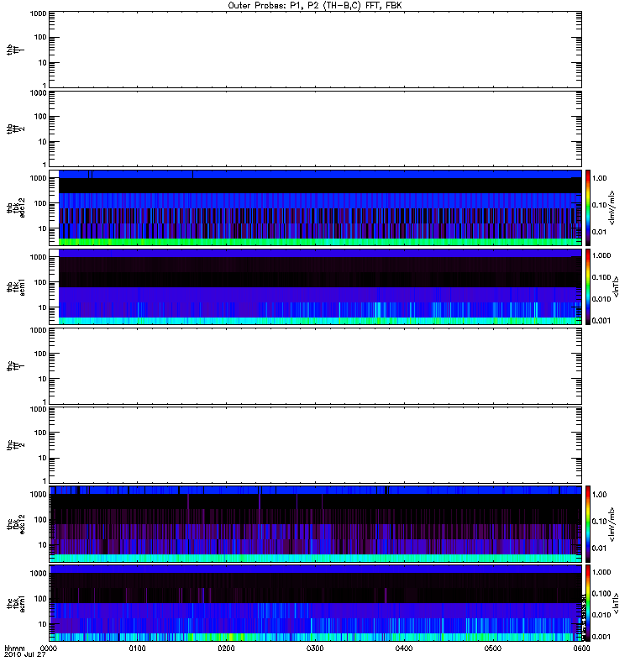Click the 'thc fff 2' y-axis title
Screen dimensions: 630x672
15,445
